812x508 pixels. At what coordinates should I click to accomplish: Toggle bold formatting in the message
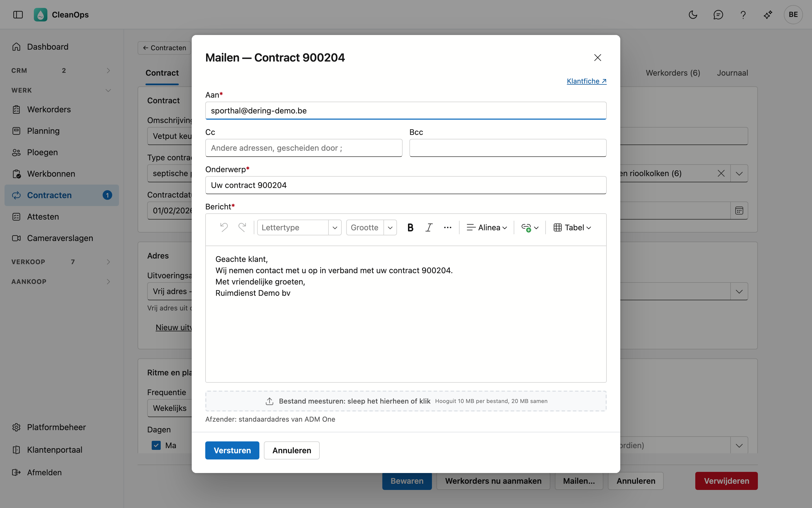click(x=410, y=227)
